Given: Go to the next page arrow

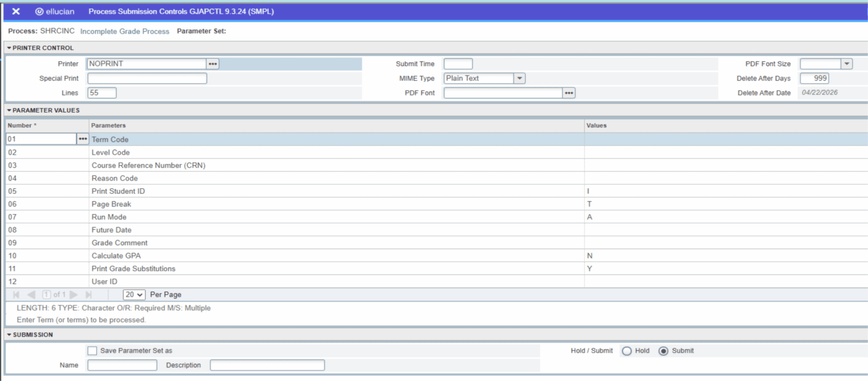Looking at the screenshot, I should 74,295.
